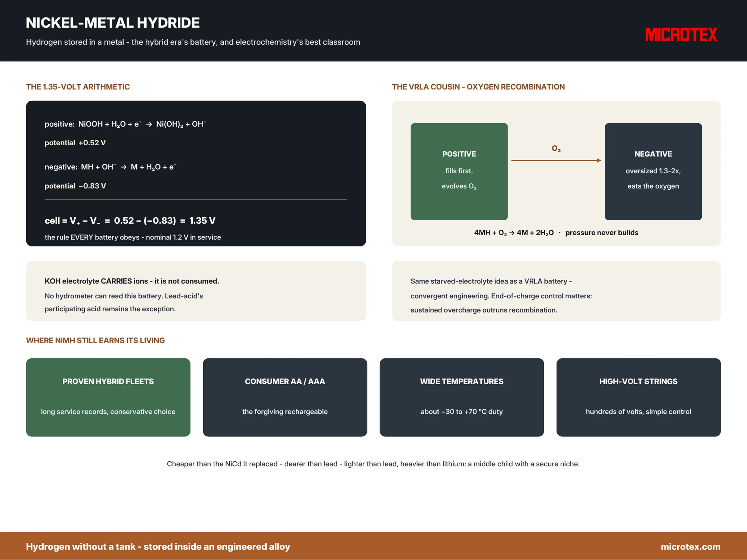The width and height of the screenshot is (747, 560).
Task: Click THE 1.35-VOLT ARITHMETIC heading
Action: pos(78,87)
